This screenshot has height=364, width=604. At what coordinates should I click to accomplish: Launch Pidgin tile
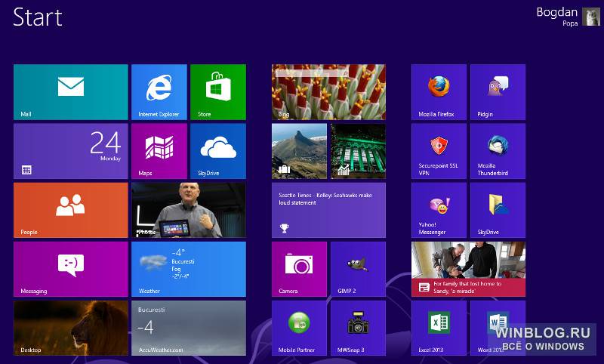pos(498,92)
